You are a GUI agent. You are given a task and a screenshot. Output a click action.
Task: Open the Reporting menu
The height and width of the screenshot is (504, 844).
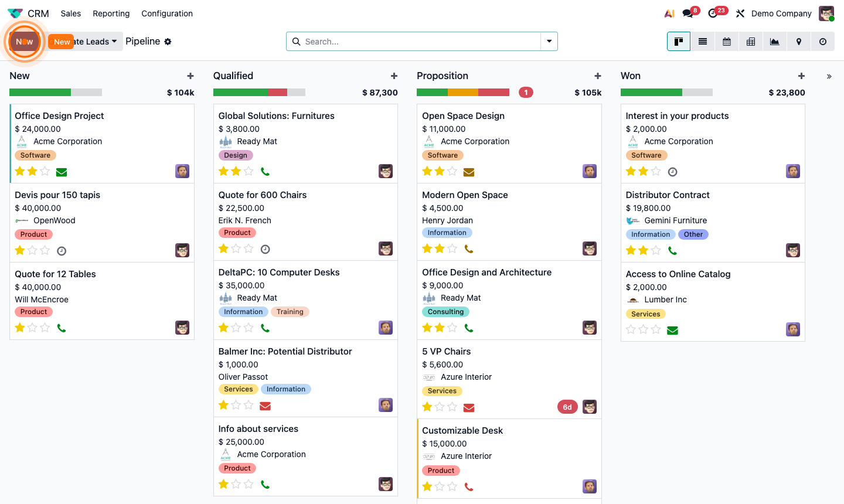point(111,13)
